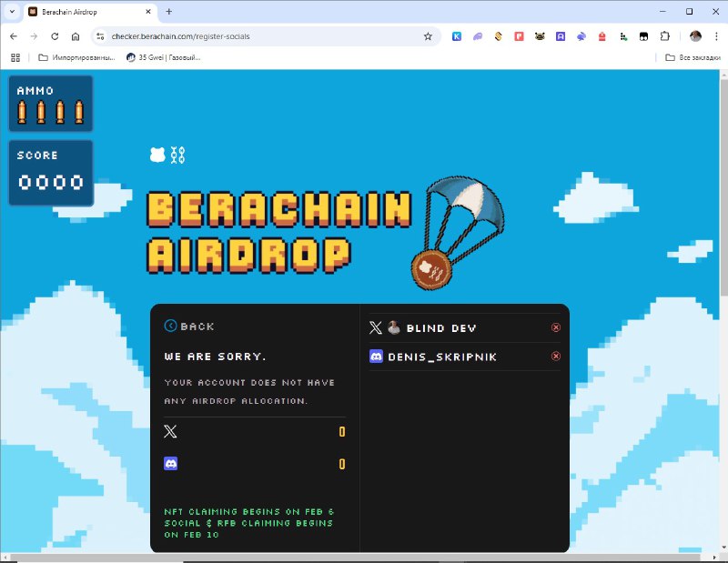Click the X logo beside BLIND DEV
Screen dimensions: 728x563
click(x=376, y=327)
